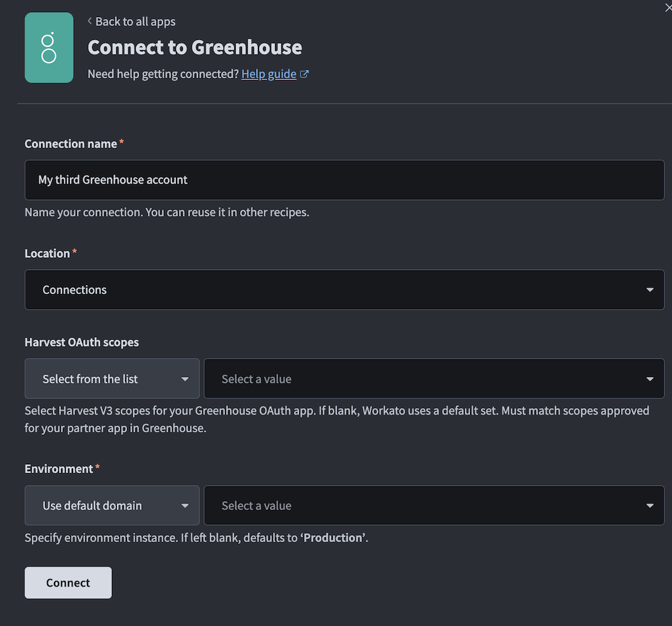Close the Connect to Greenhouse dialog
The height and width of the screenshot is (626, 672).
pyautogui.click(x=667, y=8)
